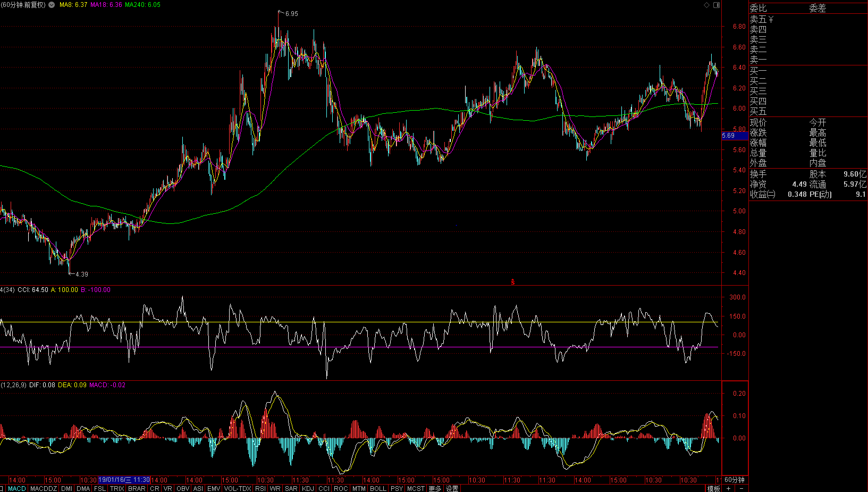Switch to the ASI indicator tab
This screenshot has width=868, height=492.
198,488
